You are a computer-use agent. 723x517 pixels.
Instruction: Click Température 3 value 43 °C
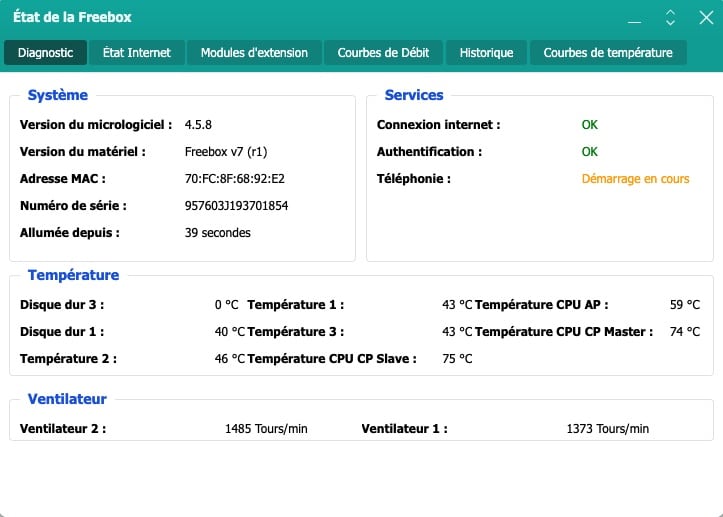coord(457,332)
